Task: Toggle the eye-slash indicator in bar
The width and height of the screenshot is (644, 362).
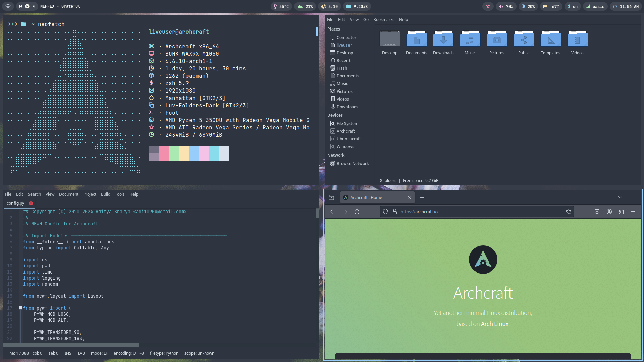Action: [488, 6]
